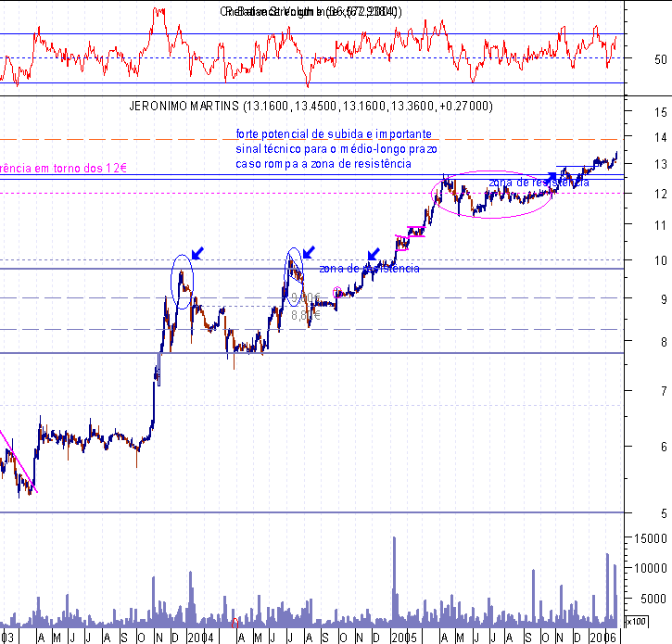Select the magenta note 'rência em torno dos 12€'

[x=63, y=168]
